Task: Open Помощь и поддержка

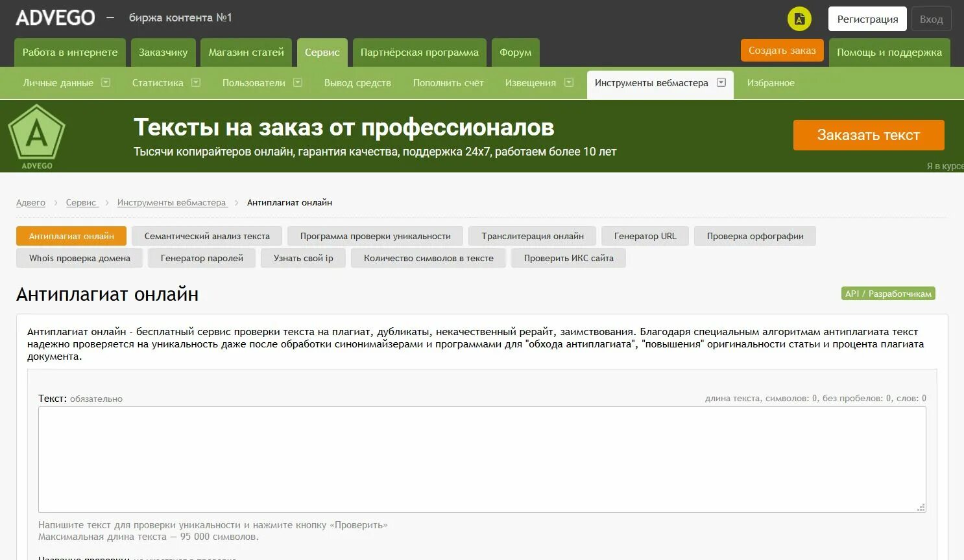Action: tap(889, 52)
